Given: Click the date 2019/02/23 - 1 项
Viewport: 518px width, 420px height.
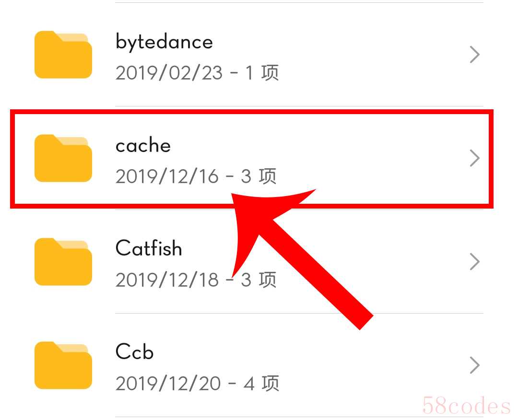Looking at the screenshot, I should point(197,73).
